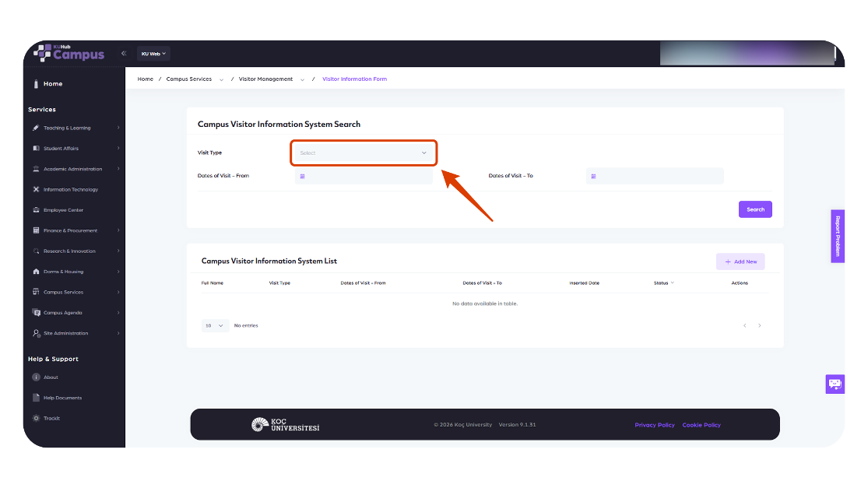The image size is (868, 488).
Task: Sort the table by Status column
Action: tap(664, 283)
